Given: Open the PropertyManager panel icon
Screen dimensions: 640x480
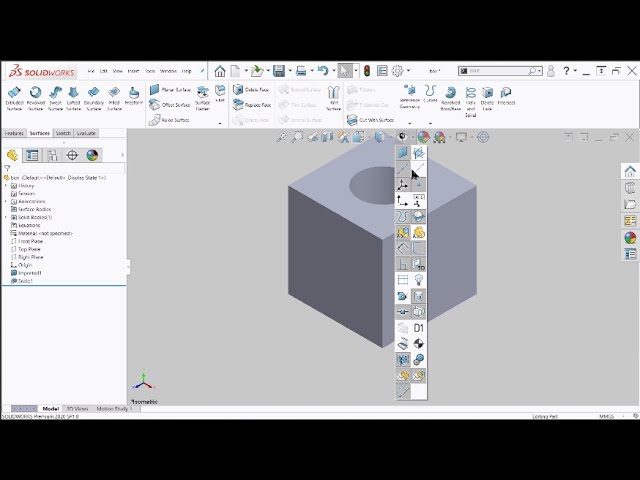Looking at the screenshot, I should point(32,155).
